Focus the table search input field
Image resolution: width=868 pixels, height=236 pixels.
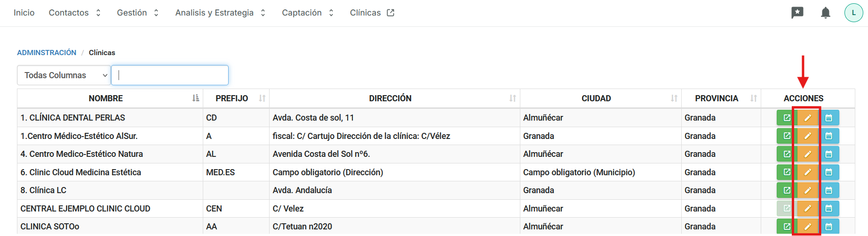(170, 75)
